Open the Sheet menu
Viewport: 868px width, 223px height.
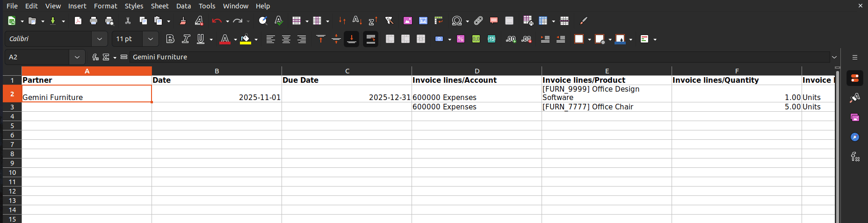tap(159, 6)
